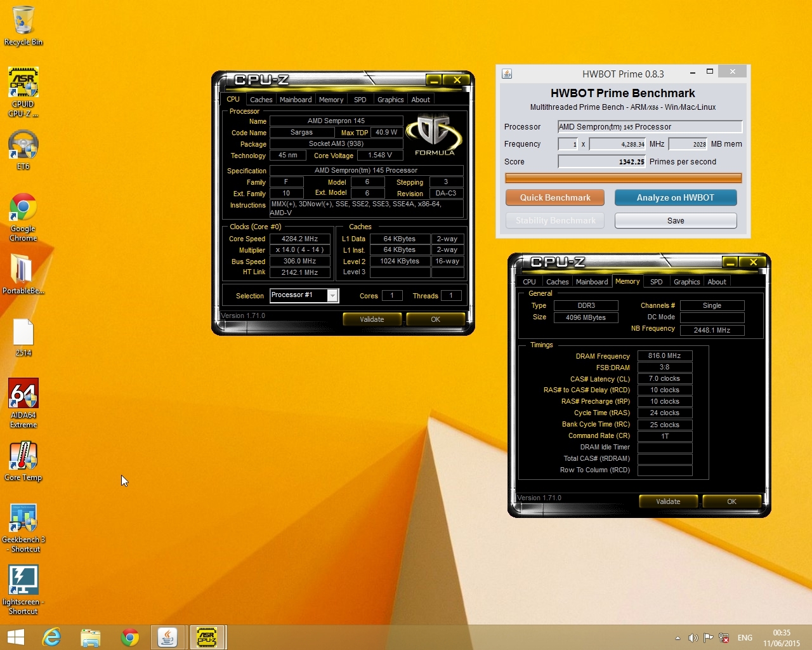Switch to Mainboard tab in Memory window
The width and height of the screenshot is (812, 650).
(592, 282)
